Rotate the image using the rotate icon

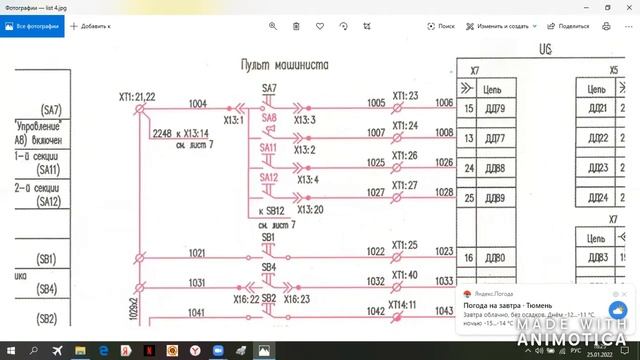pos(343,26)
